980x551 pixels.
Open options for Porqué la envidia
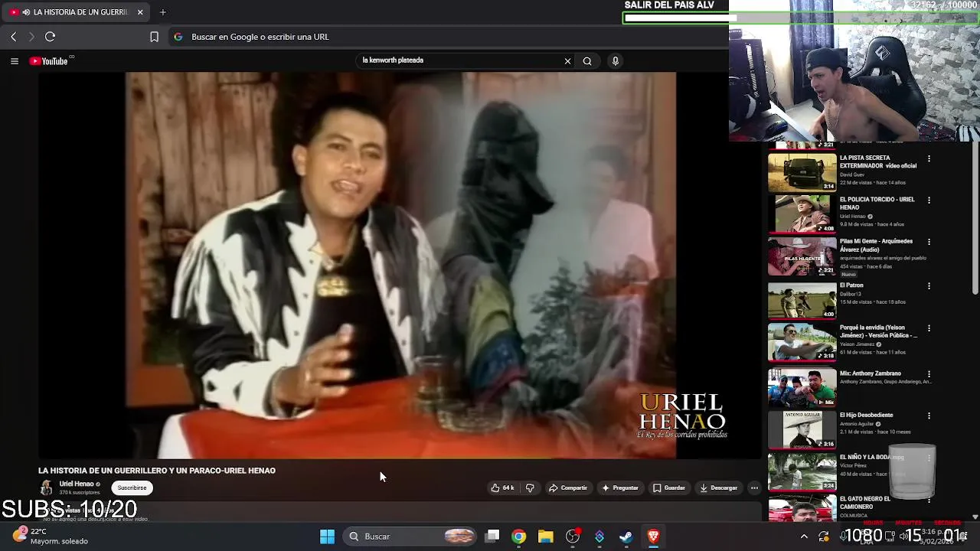click(x=929, y=328)
